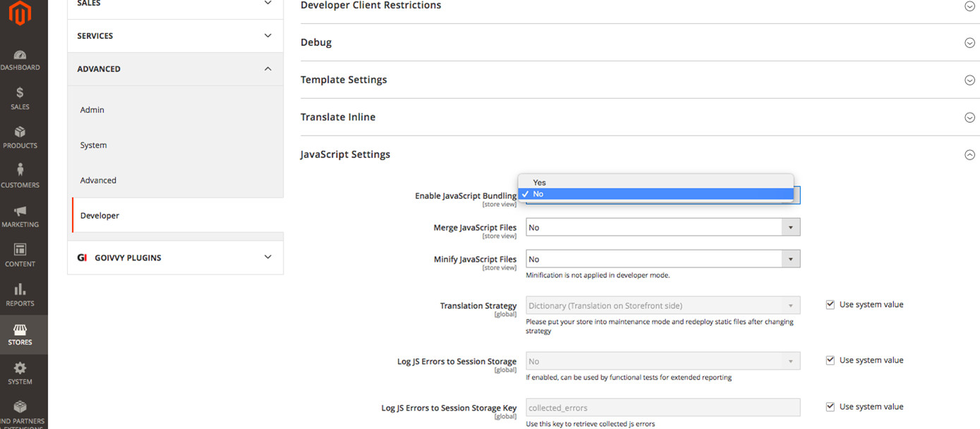980x429 pixels.
Task: Open the Minify JavaScript Files dropdown
Action: (x=663, y=260)
